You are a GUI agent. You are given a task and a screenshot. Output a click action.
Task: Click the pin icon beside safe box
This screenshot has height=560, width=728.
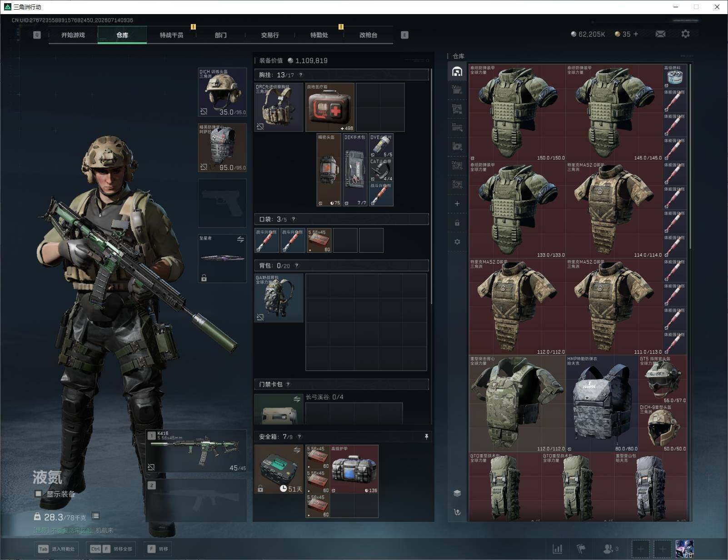pos(426,436)
